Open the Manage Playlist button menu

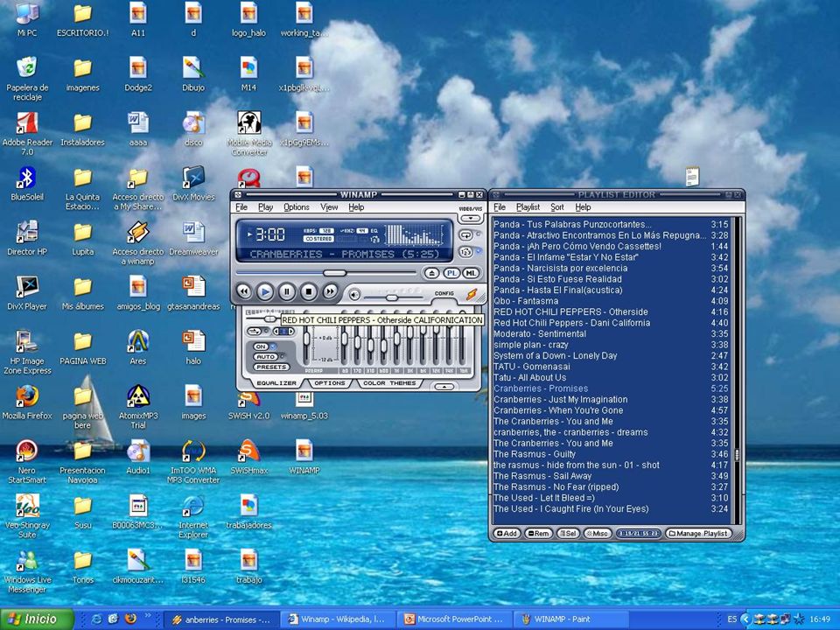coord(698,534)
